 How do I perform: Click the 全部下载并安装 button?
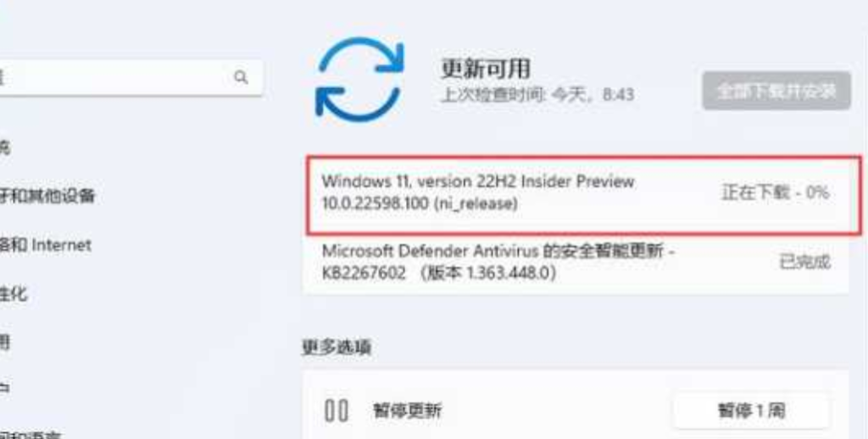tap(776, 91)
